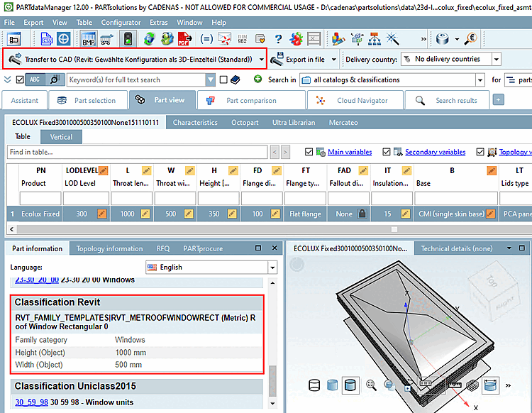The height and width of the screenshot is (413, 532).
Task: Click the red and blue users icon
Action: 296,39
